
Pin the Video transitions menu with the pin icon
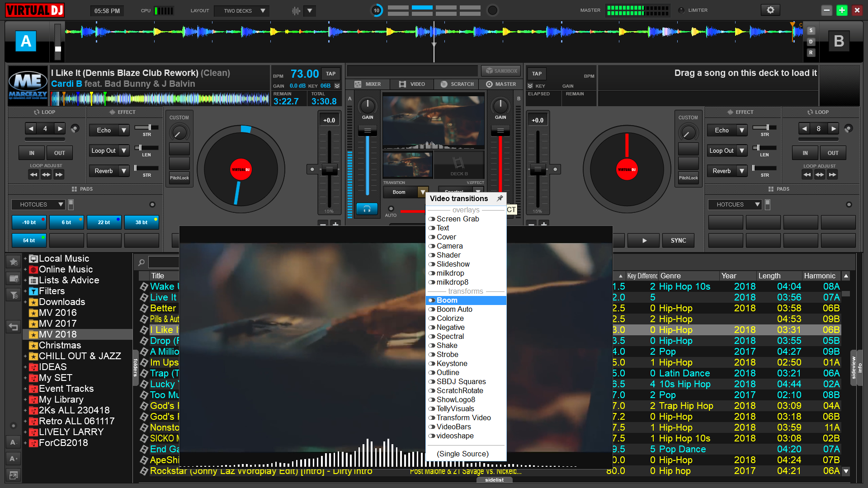tap(500, 198)
